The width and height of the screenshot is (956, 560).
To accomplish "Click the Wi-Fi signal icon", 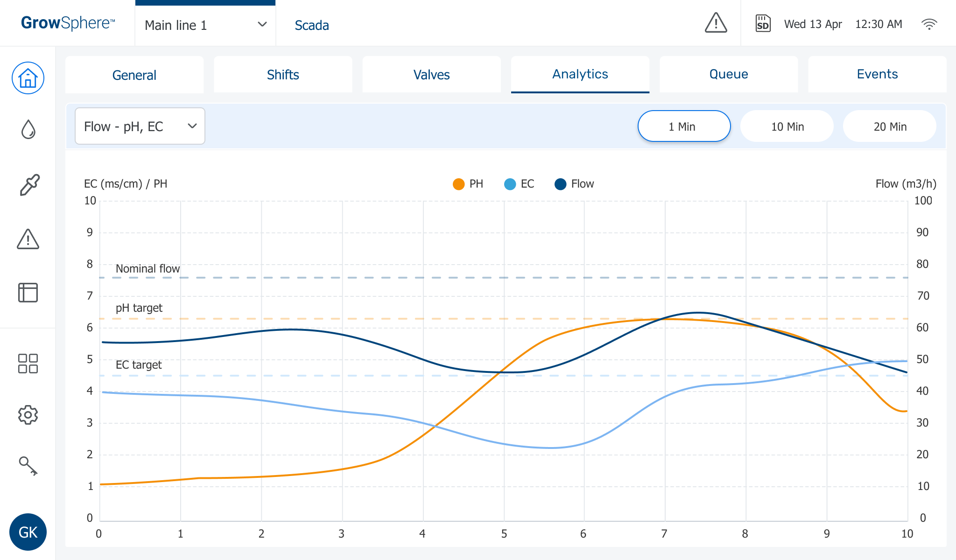I will tap(929, 24).
